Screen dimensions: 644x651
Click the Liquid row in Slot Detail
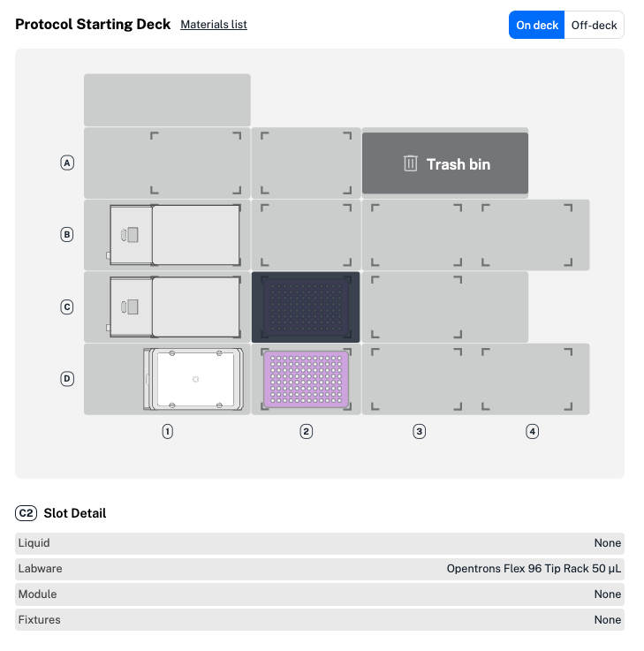point(320,543)
